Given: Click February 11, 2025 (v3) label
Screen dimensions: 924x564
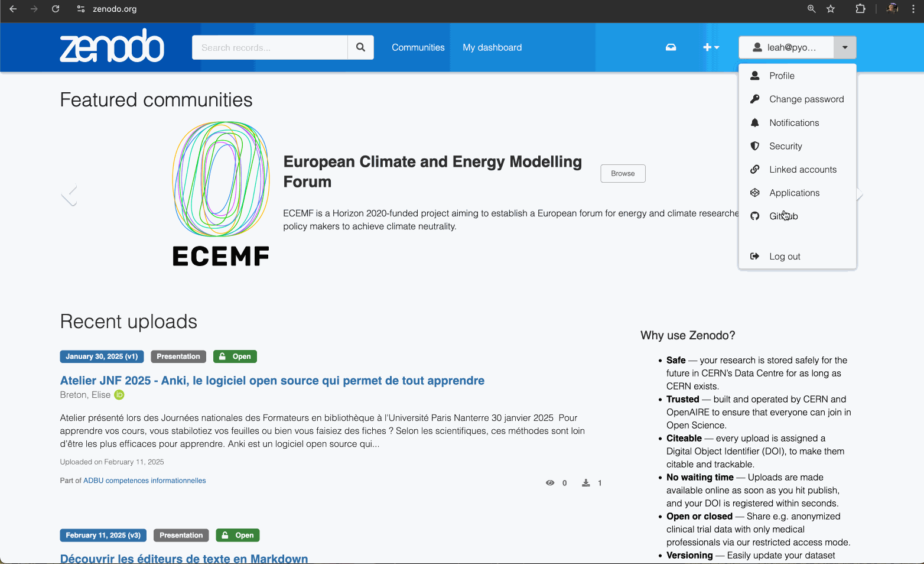Looking at the screenshot, I should (x=103, y=535).
